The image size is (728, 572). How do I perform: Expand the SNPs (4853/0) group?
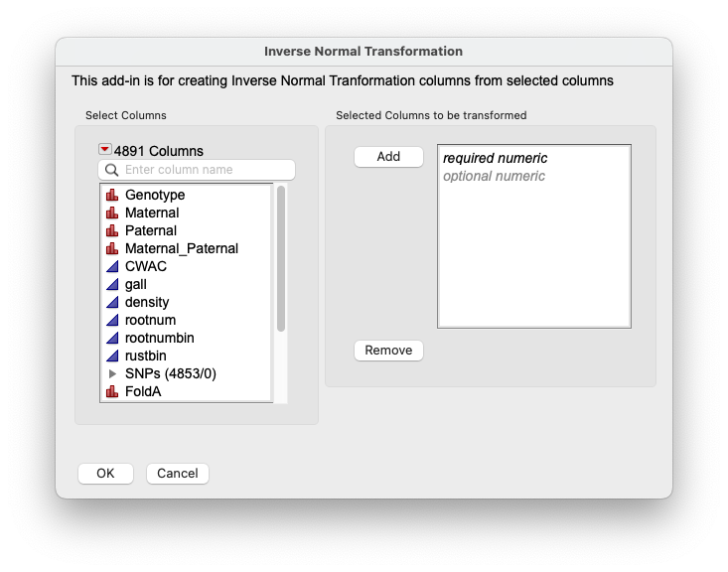(x=112, y=373)
